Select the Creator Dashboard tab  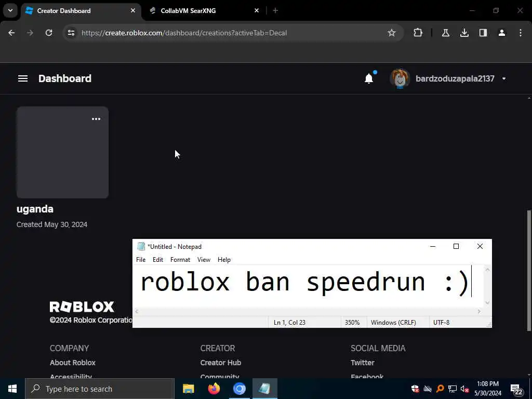82,10
